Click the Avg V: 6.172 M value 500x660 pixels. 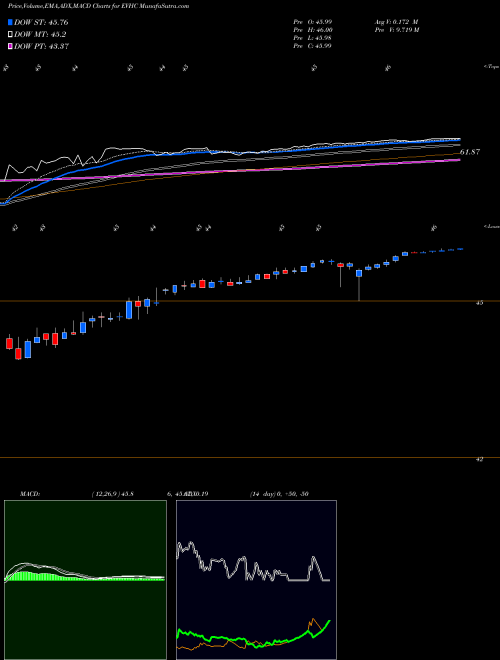(x=396, y=22)
